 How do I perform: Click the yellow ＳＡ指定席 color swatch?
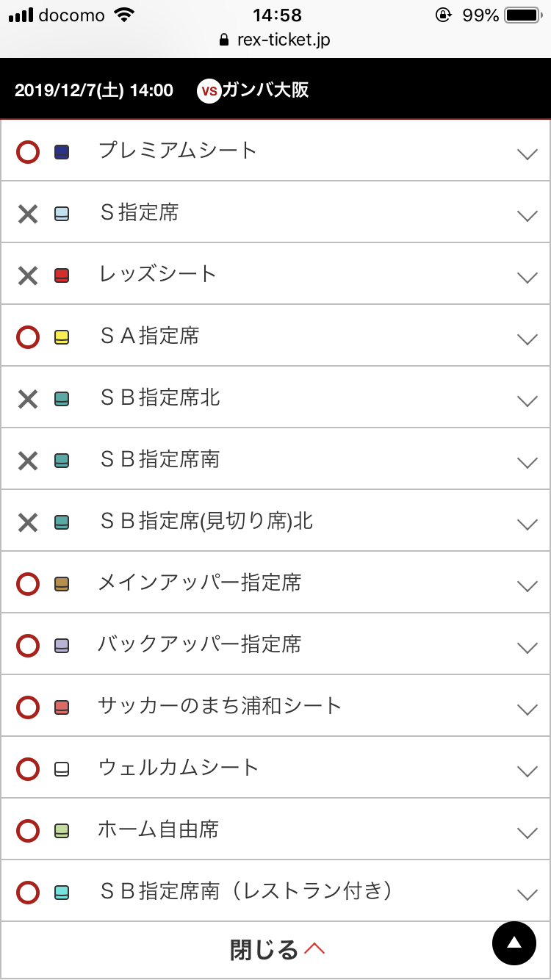tap(62, 337)
